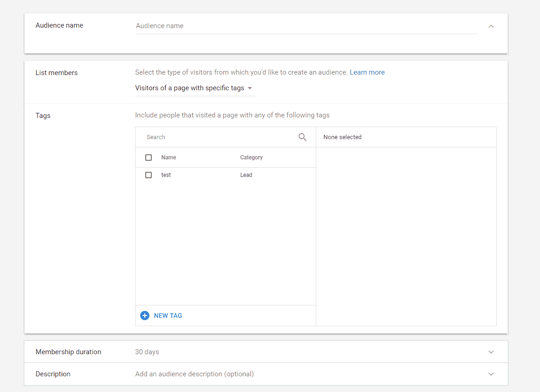Click the Description row label

(x=53, y=374)
